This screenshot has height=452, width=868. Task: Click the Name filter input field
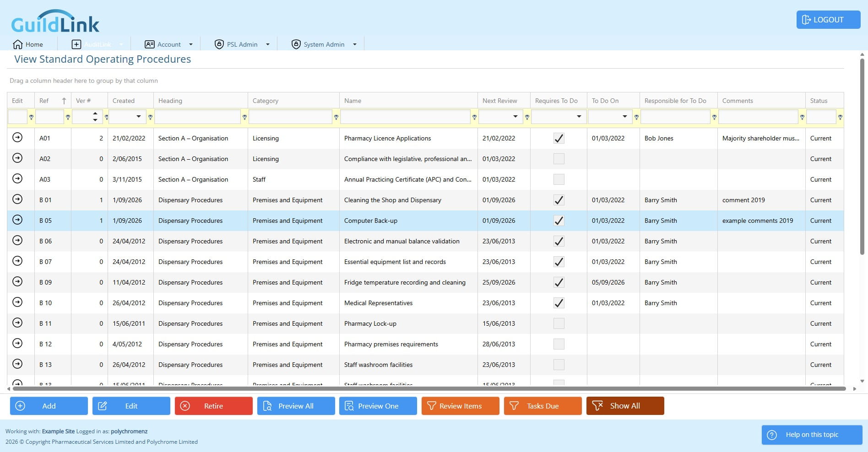[405, 117]
